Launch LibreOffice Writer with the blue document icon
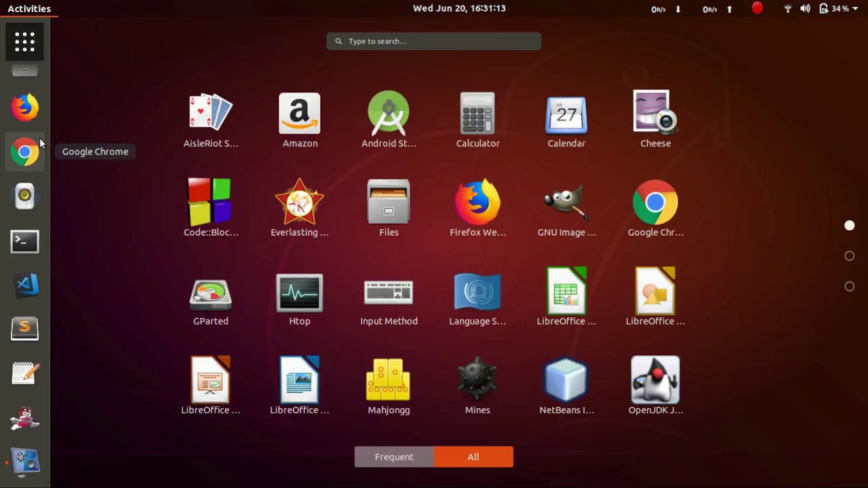This screenshot has height=488, width=868. [x=300, y=386]
